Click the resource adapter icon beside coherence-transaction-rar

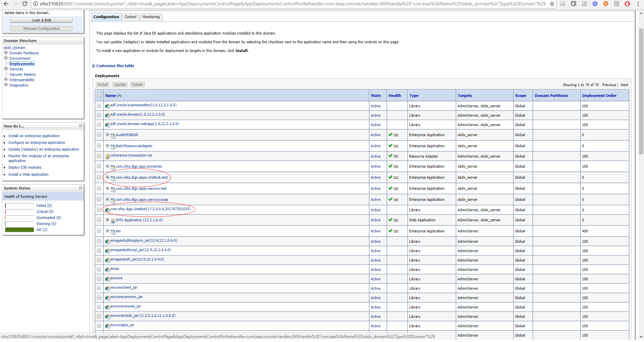pyautogui.click(x=108, y=157)
